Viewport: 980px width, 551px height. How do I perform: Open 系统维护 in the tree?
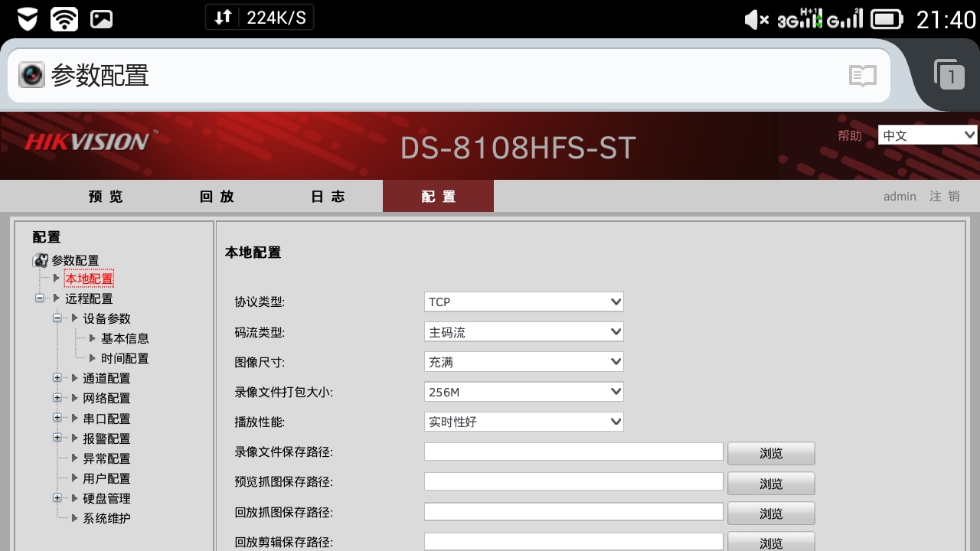(x=106, y=518)
